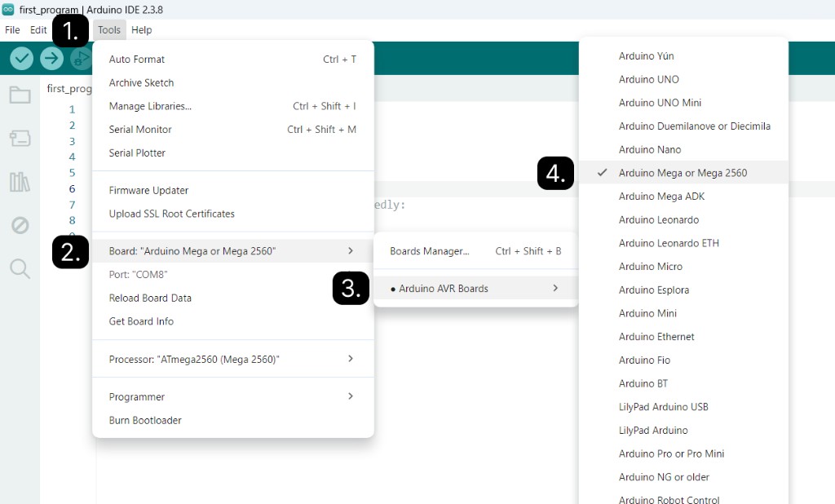The width and height of the screenshot is (835, 504).
Task: Select Auto Format from Tools menu
Action: click(x=232, y=60)
